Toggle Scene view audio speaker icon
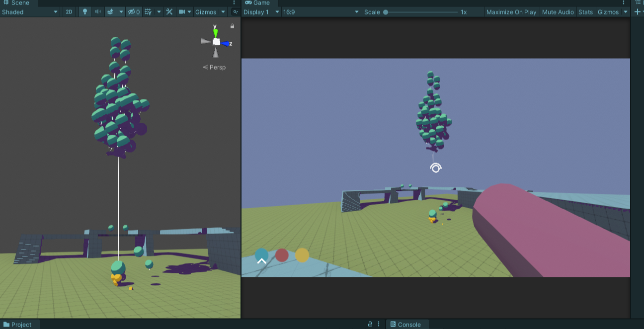This screenshot has height=329, width=644. tap(98, 12)
